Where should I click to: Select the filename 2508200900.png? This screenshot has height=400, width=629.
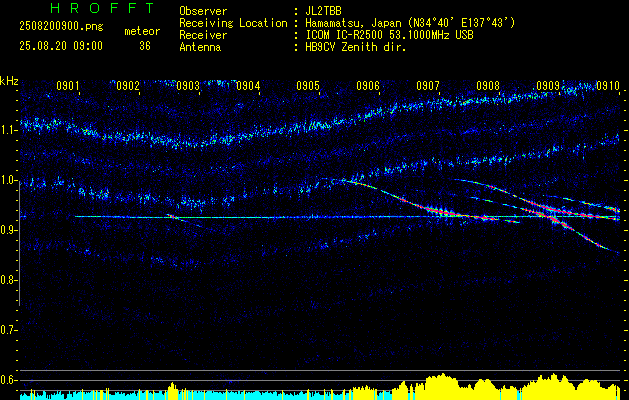tap(61, 26)
